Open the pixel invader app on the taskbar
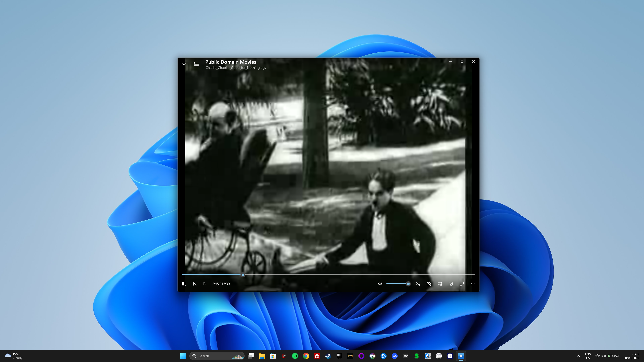Viewport: 644px width, 362px height. 406,356
